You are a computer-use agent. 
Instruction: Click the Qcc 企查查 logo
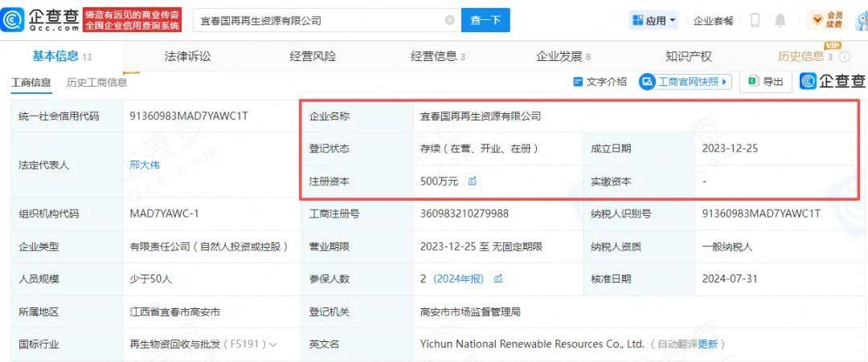tap(39, 19)
